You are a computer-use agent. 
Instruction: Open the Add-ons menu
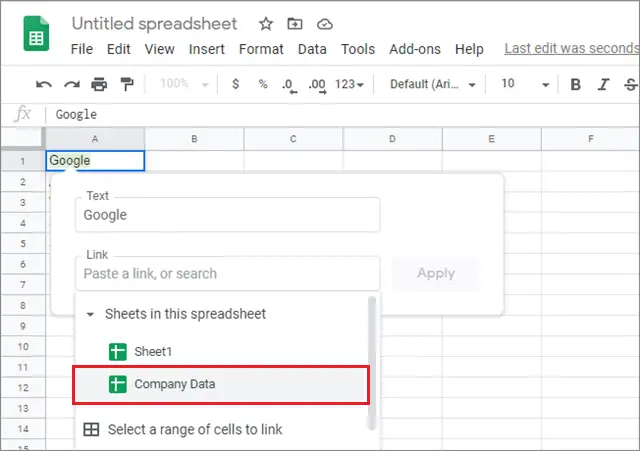(415, 49)
